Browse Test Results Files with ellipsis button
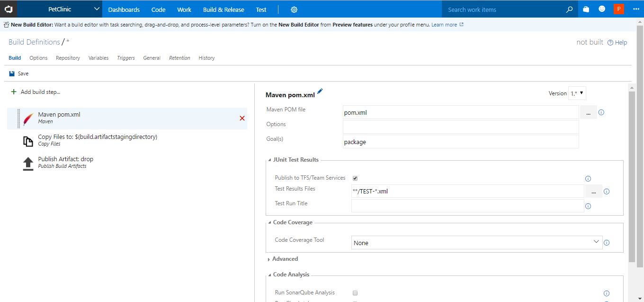Screen dimensions: 644x302 pyautogui.click(x=594, y=192)
